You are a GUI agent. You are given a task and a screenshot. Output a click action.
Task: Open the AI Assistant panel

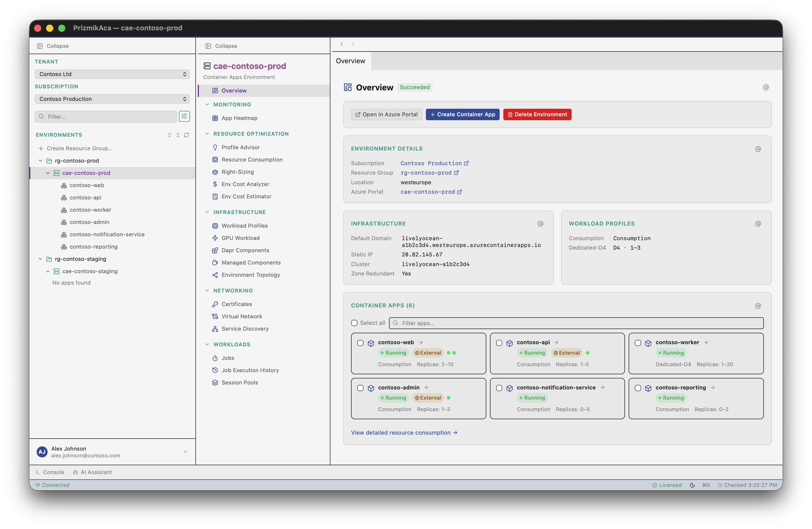coord(92,472)
